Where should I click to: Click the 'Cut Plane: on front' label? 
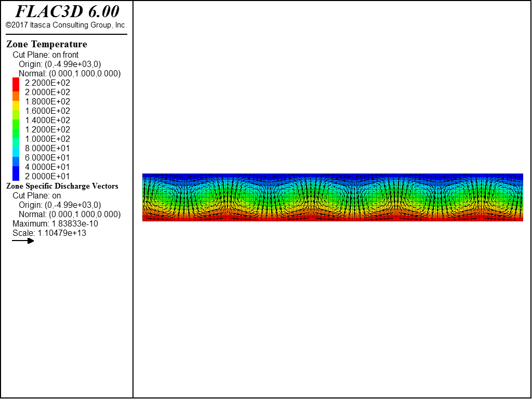46,55
